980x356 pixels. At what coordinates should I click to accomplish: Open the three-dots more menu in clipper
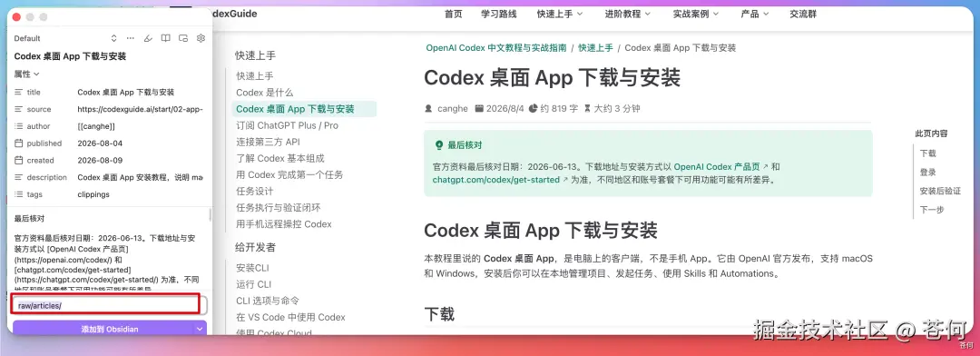(x=131, y=38)
